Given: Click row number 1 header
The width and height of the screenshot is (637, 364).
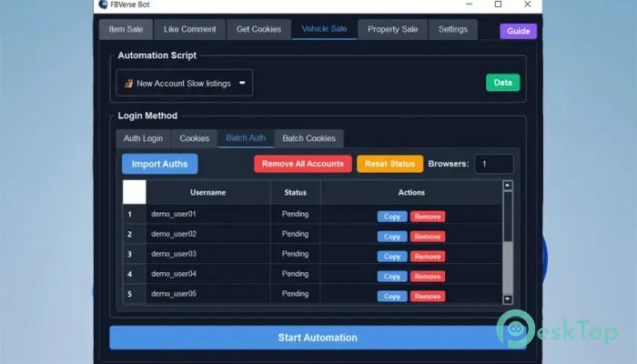Looking at the screenshot, I should pos(135,214).
